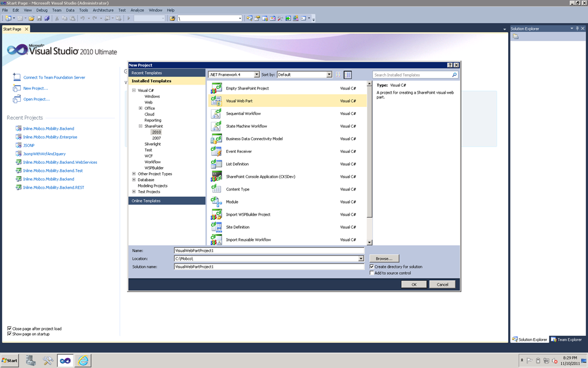The width and height of the screenshot is (588, 368).
Task: Open the Location path dropdown
Action: (x=361, y=258)
